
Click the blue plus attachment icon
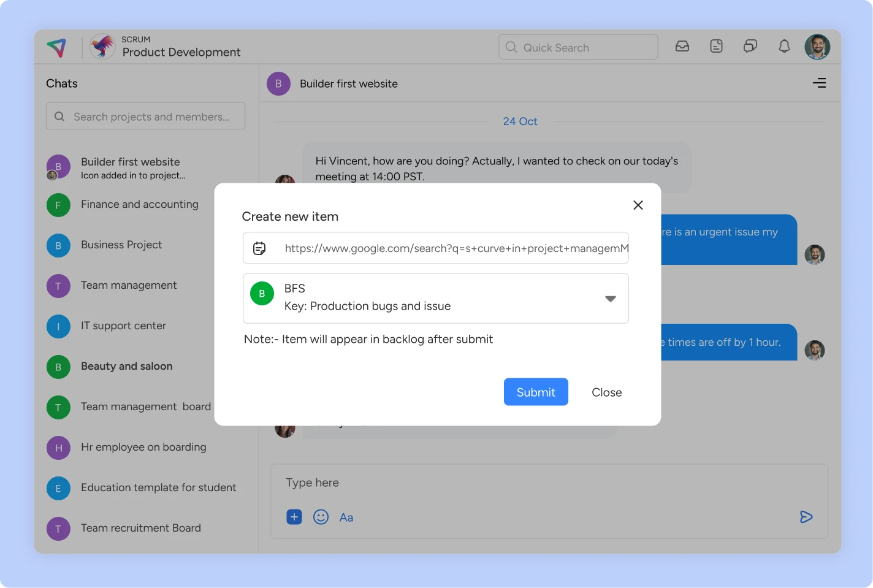click(294, 517)
